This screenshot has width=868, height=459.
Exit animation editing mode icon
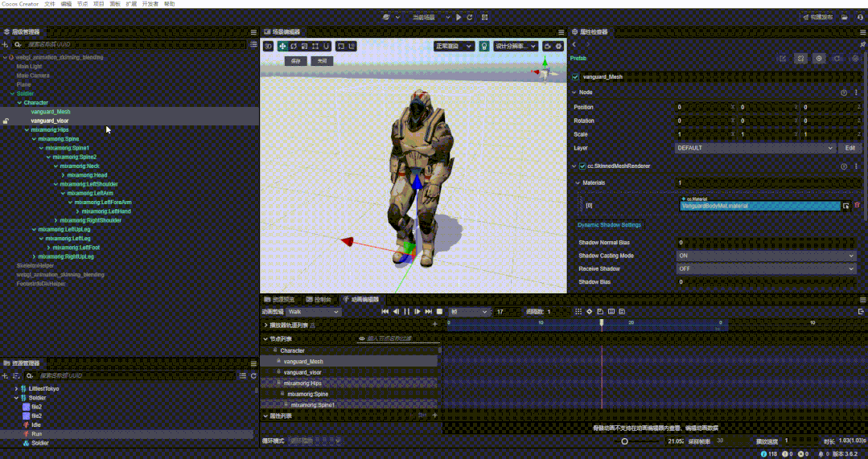[x=861, y=312]
